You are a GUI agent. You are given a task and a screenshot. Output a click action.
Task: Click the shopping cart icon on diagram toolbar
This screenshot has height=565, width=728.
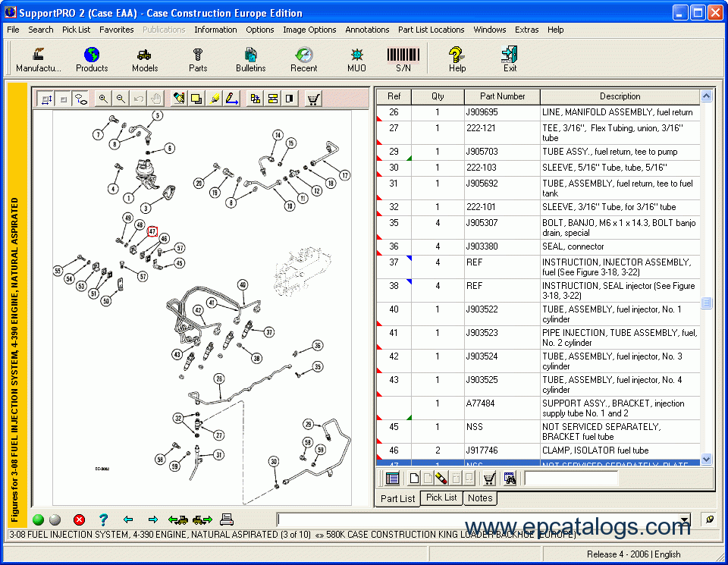tap(313, 99)
